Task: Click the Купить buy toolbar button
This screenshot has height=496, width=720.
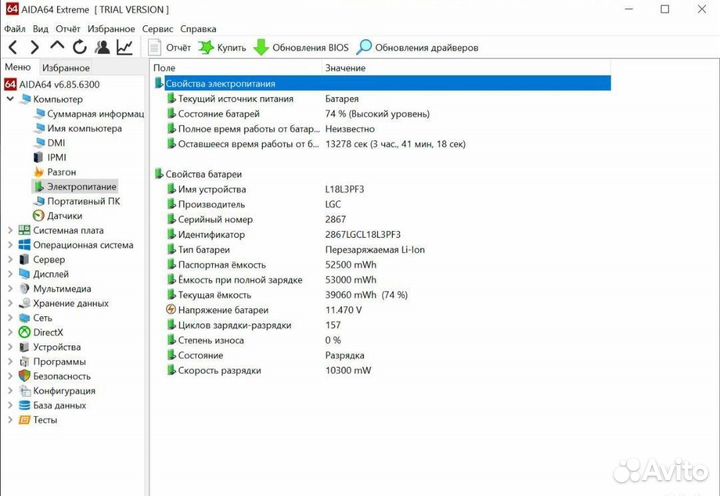Action: pyautogui.click(x=222, y=47)
